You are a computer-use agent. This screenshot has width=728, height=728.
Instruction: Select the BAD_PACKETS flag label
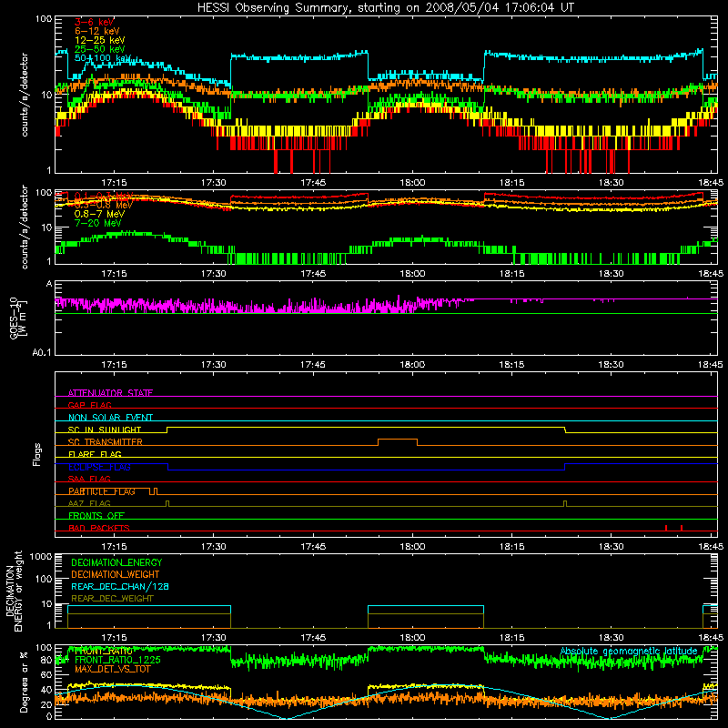[x=99, y=528]
